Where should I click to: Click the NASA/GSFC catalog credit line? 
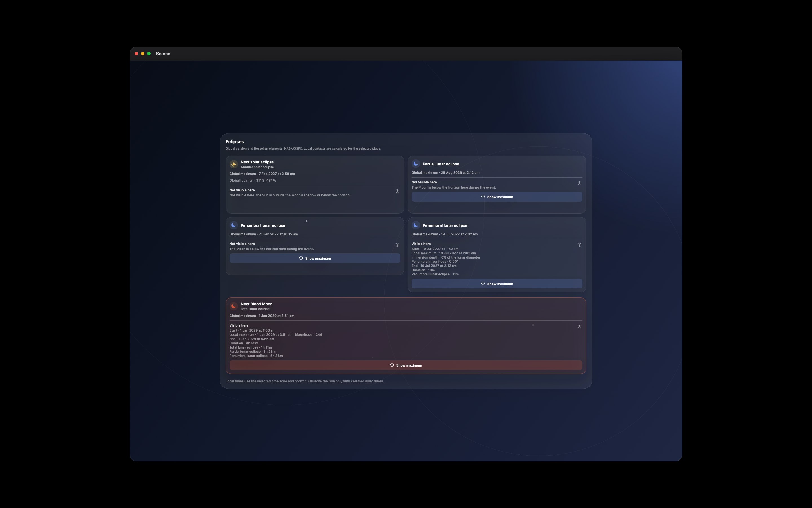point(303,148)
